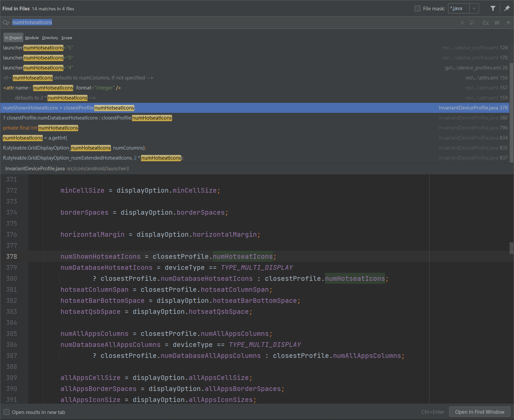Open the search history magnifier icon

6,22
